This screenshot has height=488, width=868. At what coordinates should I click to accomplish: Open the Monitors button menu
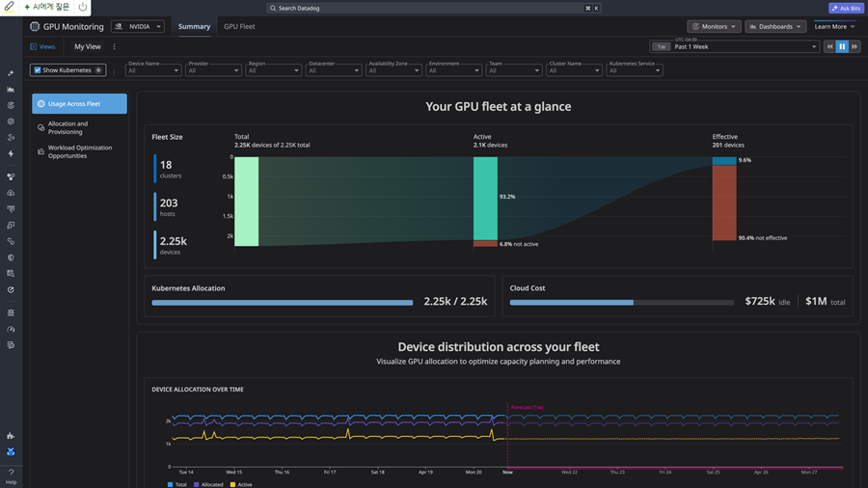pos(714,27)
